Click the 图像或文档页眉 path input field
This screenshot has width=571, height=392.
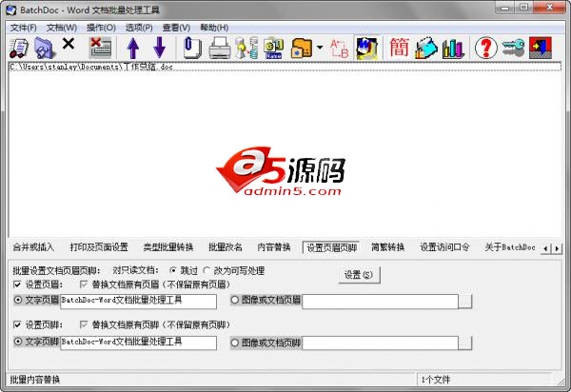380,302
